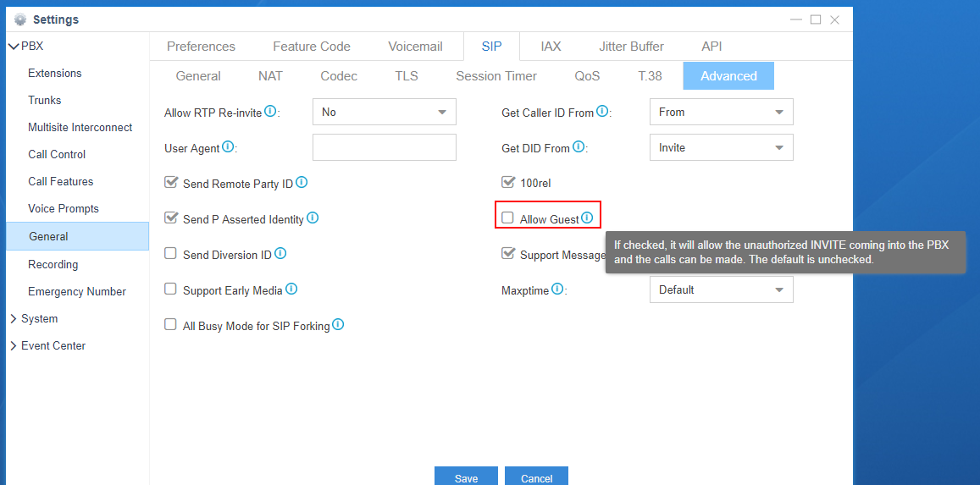Switch to the Jitter Buffer tab
Image resolution: width=980 pixels, height=485 pixels.
pos(631,47)
